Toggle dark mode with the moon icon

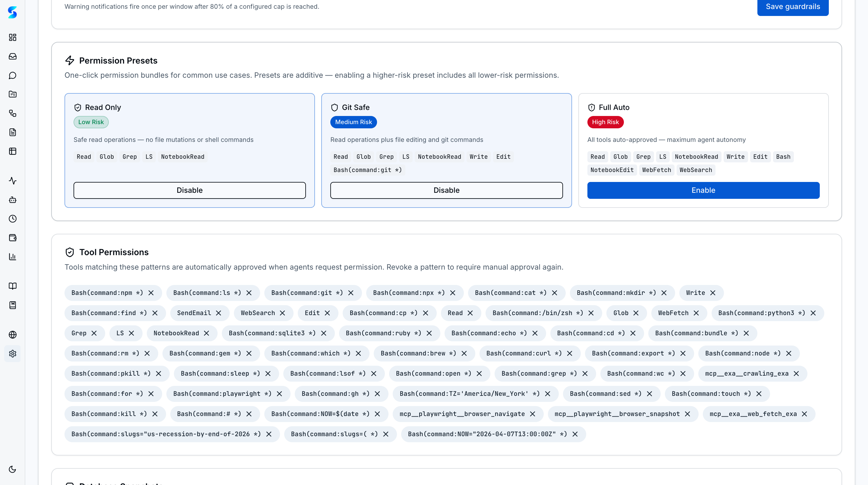(x=12, y=469)
